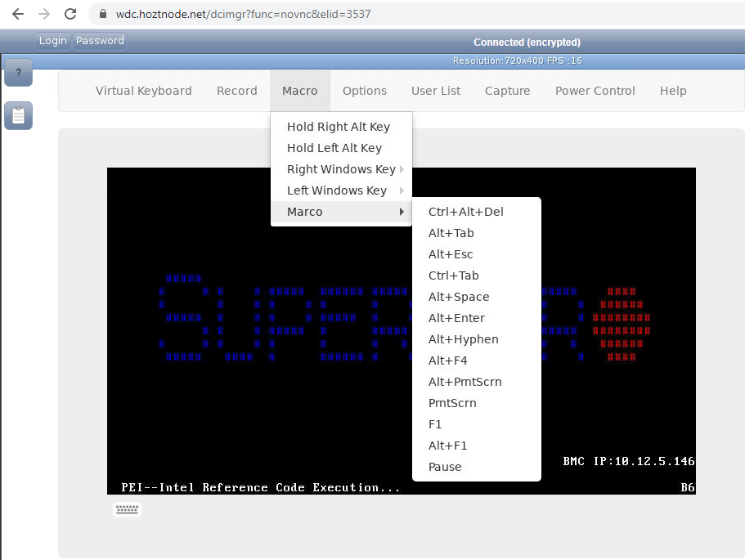Image resolution: width=745 pixels, height=560 pixels.
Task: Open the Help menu
Action: (x=673, y=91)
